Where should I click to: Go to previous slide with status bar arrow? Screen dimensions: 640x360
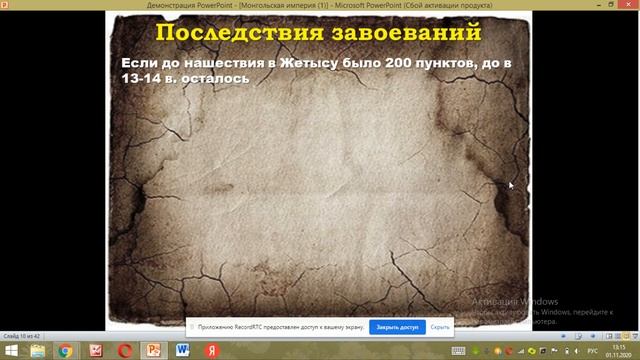(x=563, y=336)
